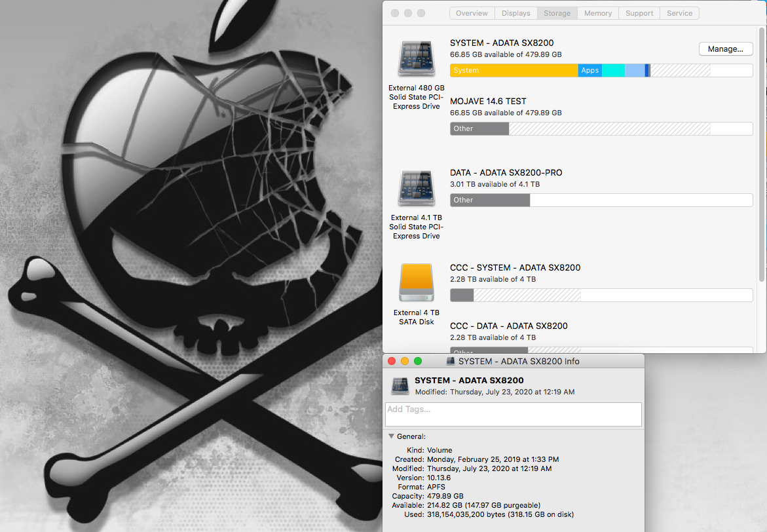Click the 'DATA - ADATA SX8200-PRO' volume name
The height and width of the screenshot is (532, 767).
pos(506,173)
